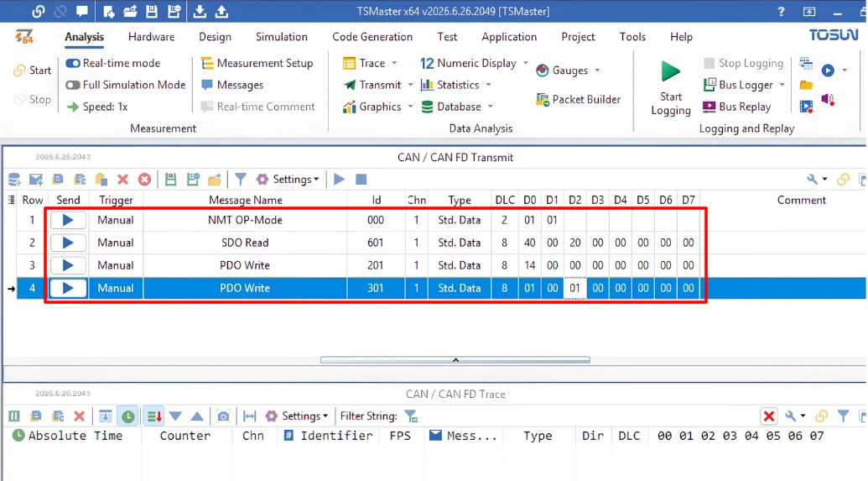The height and width of the screenshot is (481, 868).
Task: Click blue stop square in Transmit toolbar
Action: click(x=361, y=180)
